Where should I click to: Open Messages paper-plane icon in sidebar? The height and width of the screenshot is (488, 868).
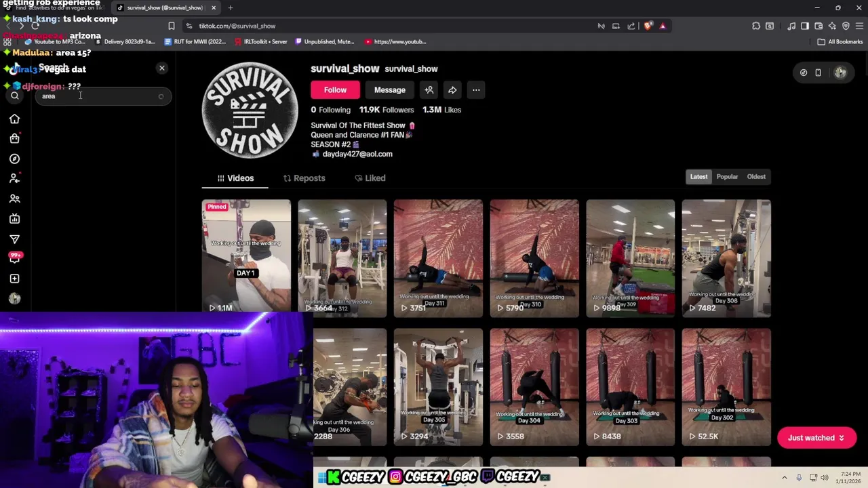14,239
